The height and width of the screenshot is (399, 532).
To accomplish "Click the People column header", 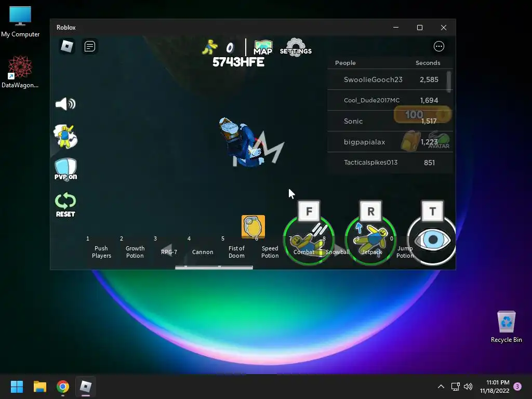I will (x=345, y=63).
